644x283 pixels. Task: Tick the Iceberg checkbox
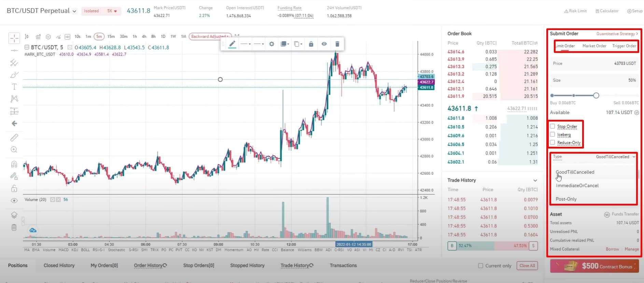[x=552, y=135]
